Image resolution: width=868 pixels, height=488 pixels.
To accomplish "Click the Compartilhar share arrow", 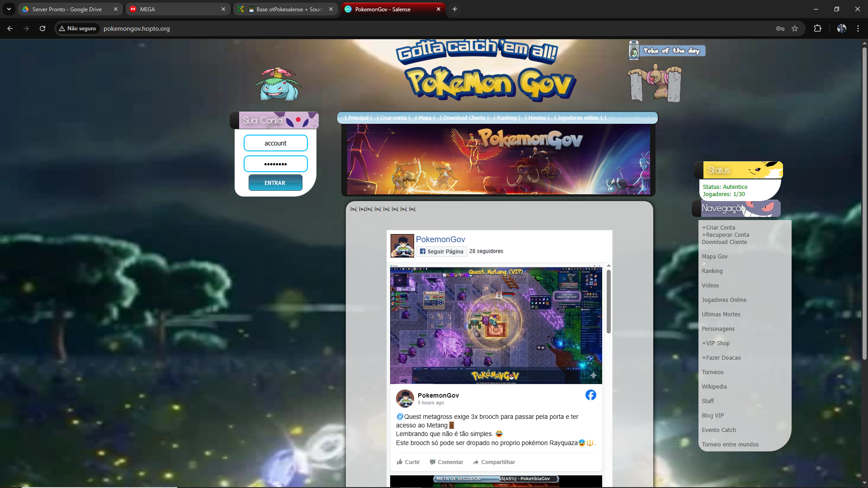I will coord(476,462).
